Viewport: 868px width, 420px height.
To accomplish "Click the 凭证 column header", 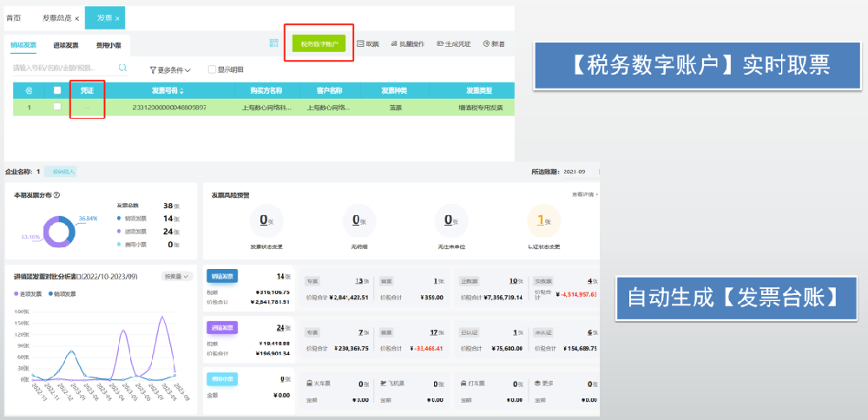I will pos(87,91).
